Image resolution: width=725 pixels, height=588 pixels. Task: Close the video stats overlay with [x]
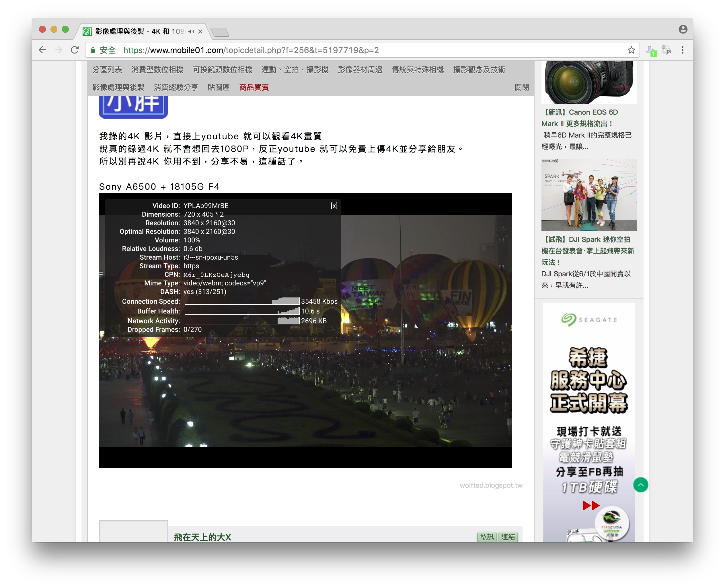pyautogui.click(x=334, y=205)
